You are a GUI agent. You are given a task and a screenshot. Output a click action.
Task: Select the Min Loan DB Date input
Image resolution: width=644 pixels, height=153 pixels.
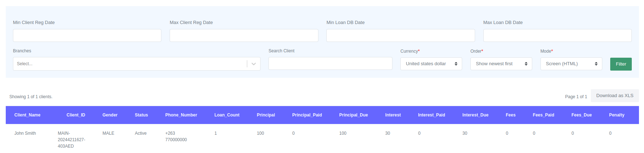[x=400, y=35]
